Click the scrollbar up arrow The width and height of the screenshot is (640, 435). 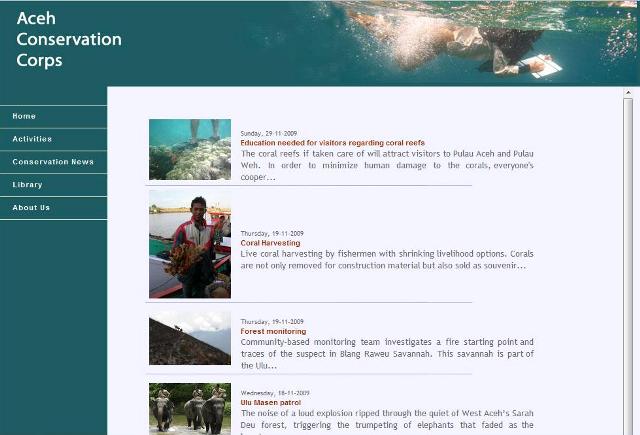pyautogui.click(x=628, y=93)
